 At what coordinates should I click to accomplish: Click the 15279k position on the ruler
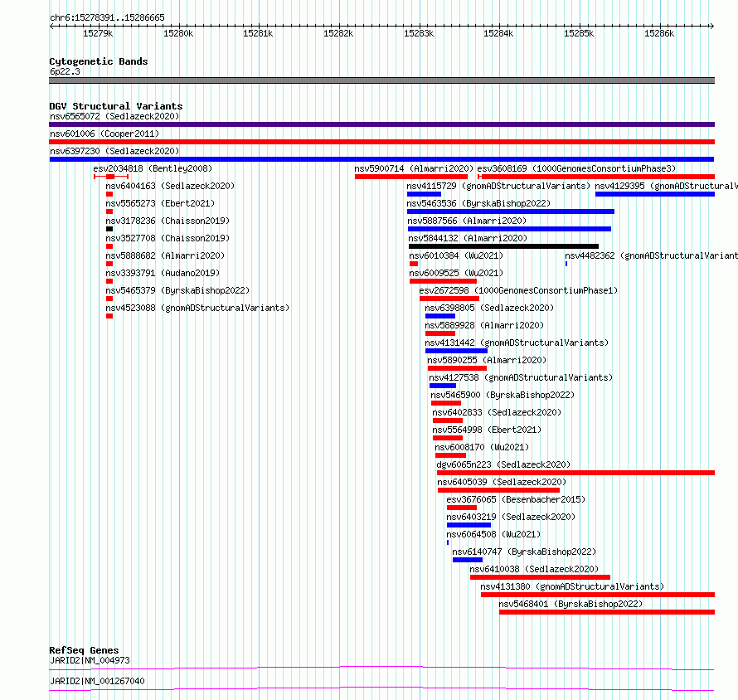98,33
